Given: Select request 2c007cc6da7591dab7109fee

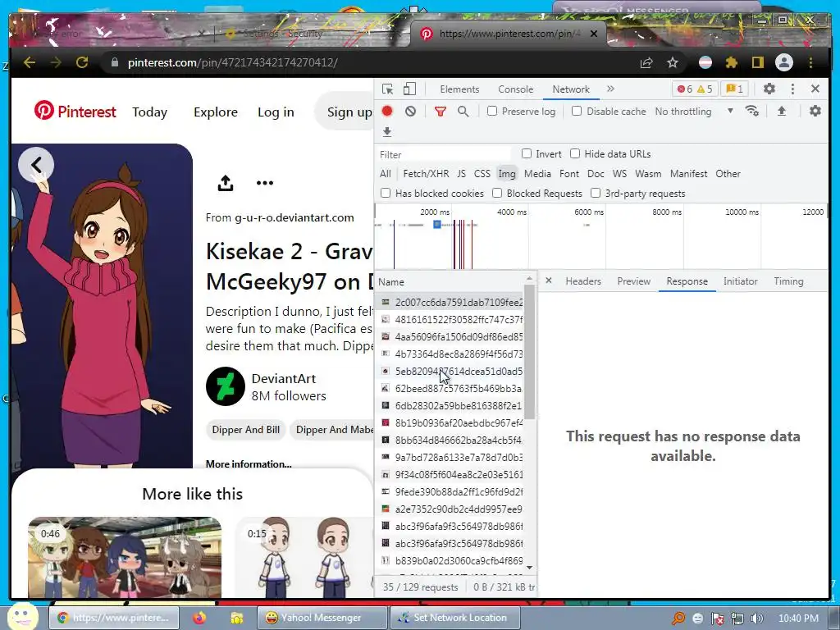Looking at the screenshot, I should click(x=450, y=302).
